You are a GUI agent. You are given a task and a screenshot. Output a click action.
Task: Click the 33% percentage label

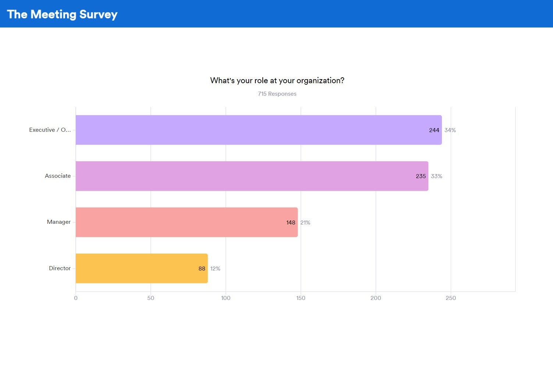436,176
